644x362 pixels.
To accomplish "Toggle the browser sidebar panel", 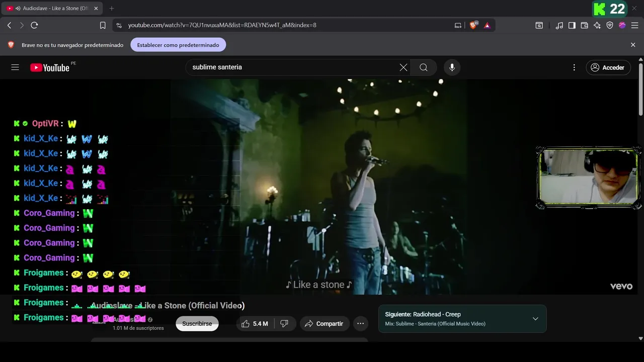I will pyautogui.click(x=572, y=25).
